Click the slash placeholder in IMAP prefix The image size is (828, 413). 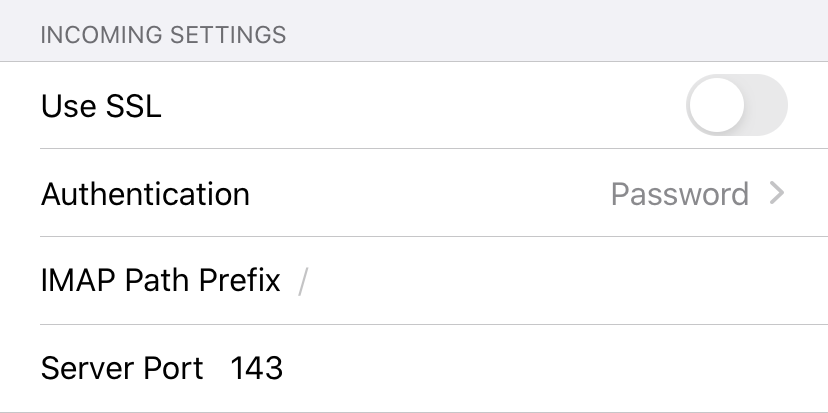(303, 281)
